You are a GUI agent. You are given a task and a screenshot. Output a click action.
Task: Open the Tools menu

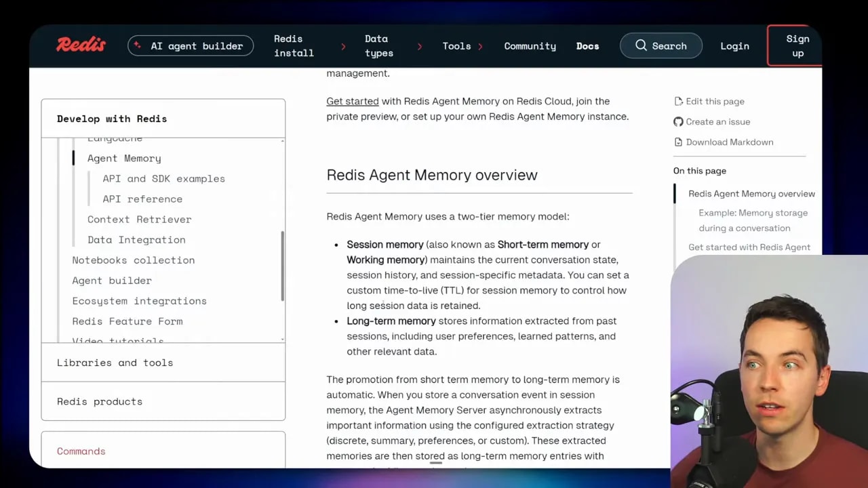coord(456,46)
